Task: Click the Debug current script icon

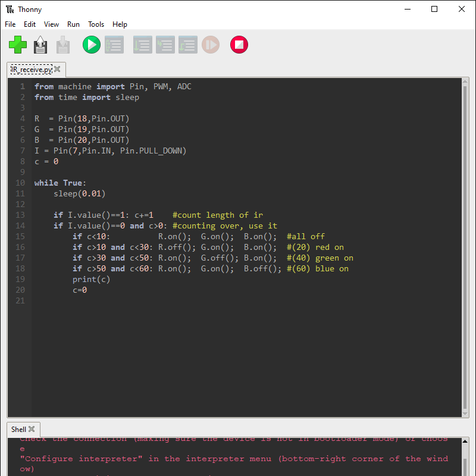Action: point(114,45)
